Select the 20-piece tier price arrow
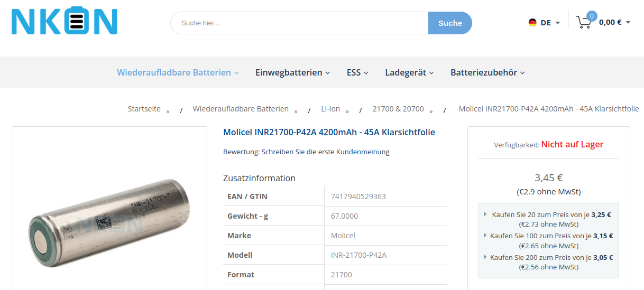The height and width of the screenshot is (290, 644). coord(485,214)
